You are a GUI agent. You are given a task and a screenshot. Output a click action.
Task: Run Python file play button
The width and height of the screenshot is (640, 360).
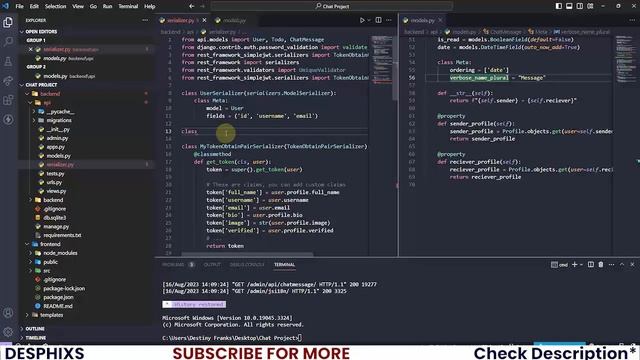tap(362, 20)
